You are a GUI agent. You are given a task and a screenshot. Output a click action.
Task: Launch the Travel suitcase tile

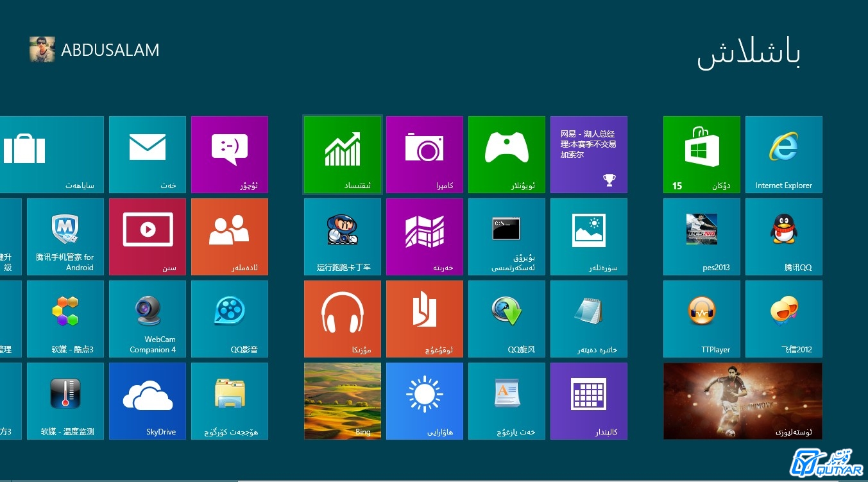tap(51, 155)
